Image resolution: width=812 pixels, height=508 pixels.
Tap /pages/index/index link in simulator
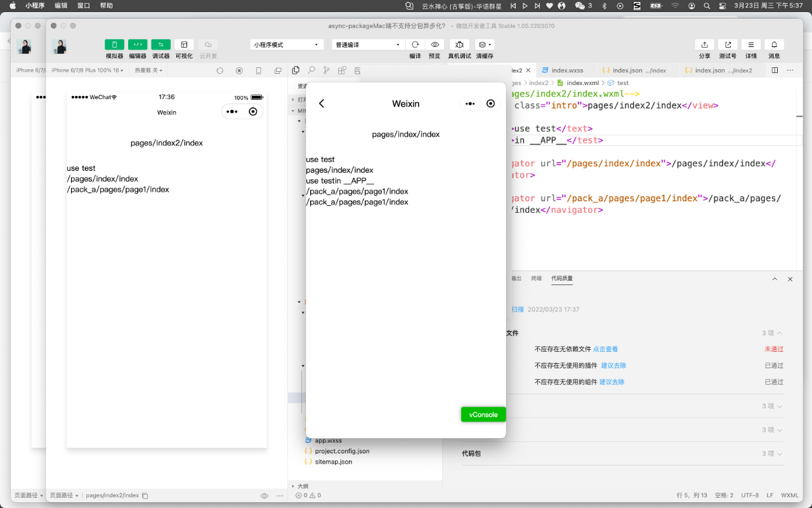coord(103,179)
